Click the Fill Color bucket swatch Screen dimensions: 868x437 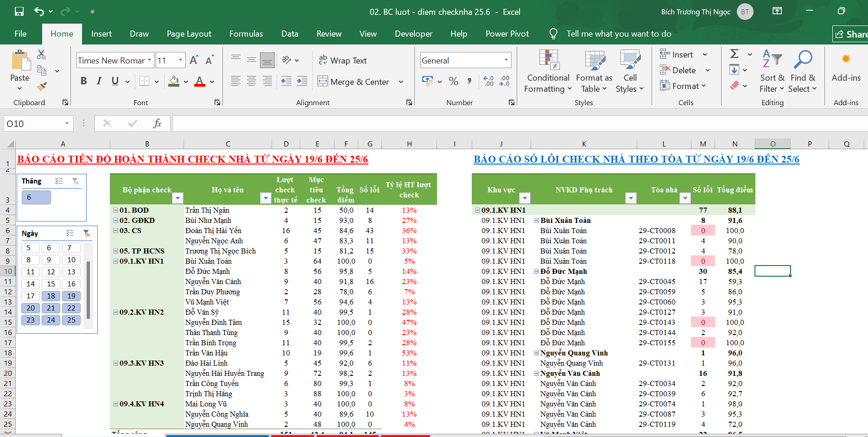(x=174, y=81)
